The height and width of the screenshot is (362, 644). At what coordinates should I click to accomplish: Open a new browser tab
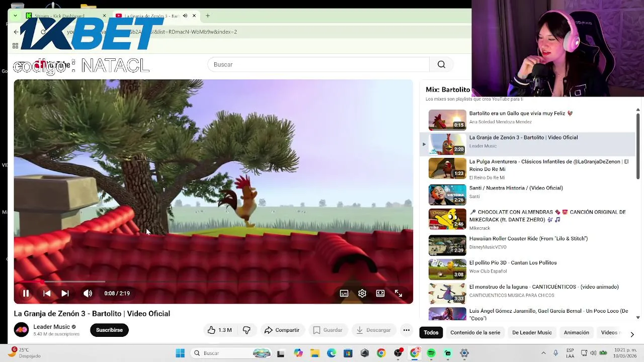(207, 16)
